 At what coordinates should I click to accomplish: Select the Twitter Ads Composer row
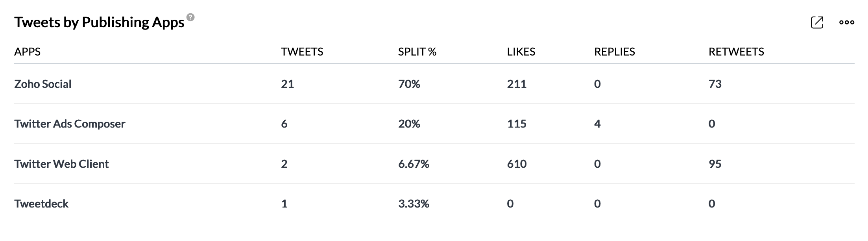[x=434, y=124]
